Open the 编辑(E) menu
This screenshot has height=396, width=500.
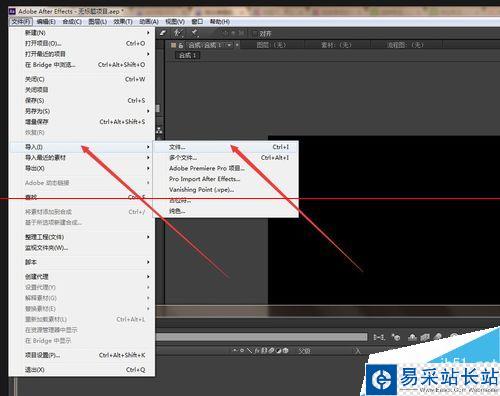coord(46,22)
